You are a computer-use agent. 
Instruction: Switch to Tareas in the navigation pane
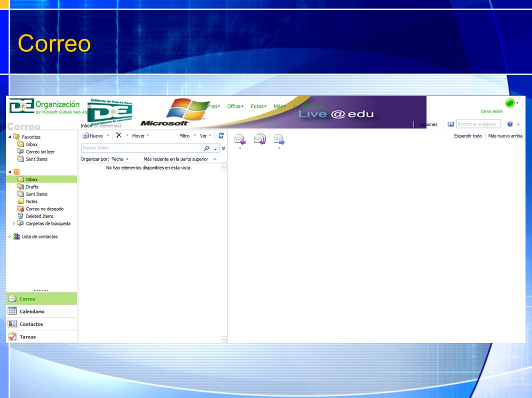[41, 336]
